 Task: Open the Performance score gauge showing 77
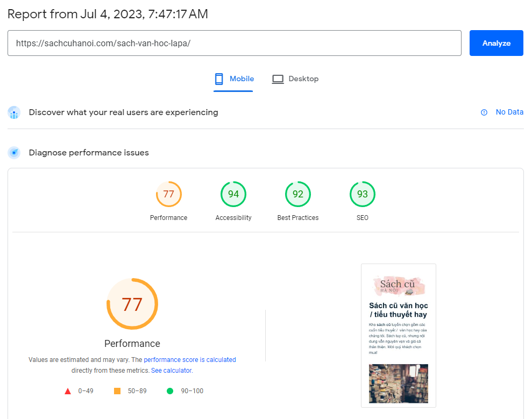pos(168,194)
